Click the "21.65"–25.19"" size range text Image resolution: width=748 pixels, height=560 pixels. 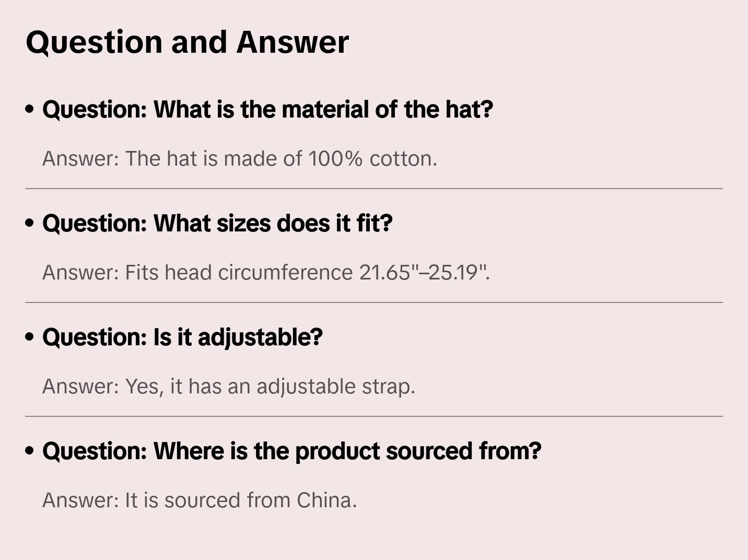pos(424,273)
